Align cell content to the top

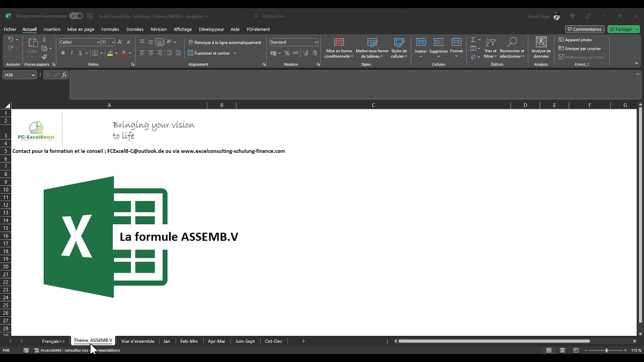(142, 42)
